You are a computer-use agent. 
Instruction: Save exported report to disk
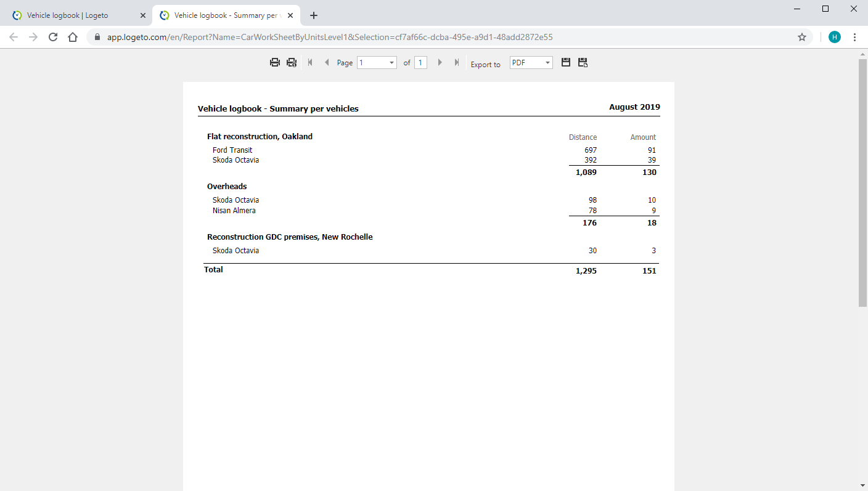point(566,62)
